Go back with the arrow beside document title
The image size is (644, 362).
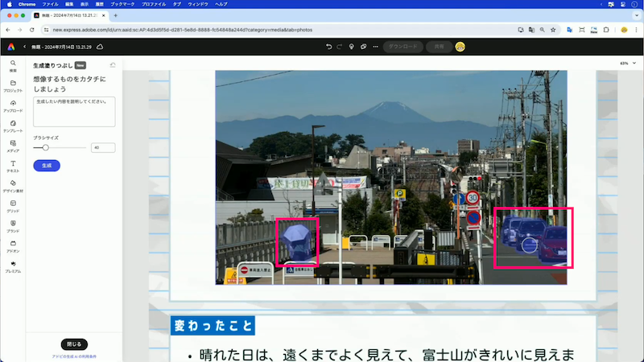coord(24,47)
